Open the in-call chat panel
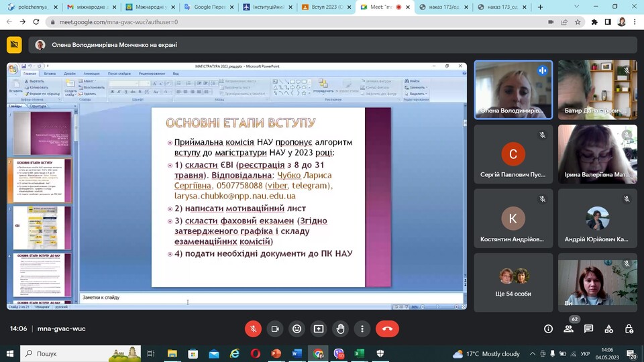 pos(588,328)
